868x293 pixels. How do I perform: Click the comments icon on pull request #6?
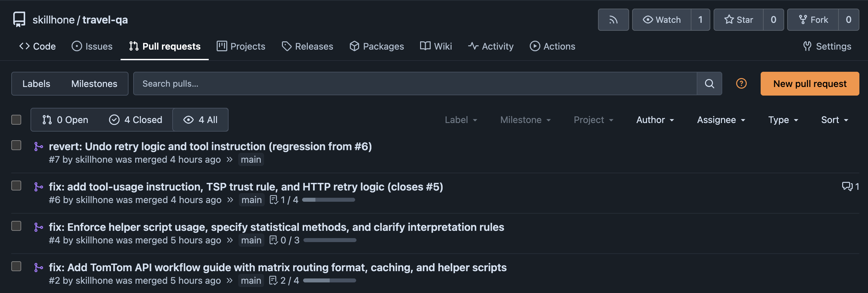click(847, 187)
